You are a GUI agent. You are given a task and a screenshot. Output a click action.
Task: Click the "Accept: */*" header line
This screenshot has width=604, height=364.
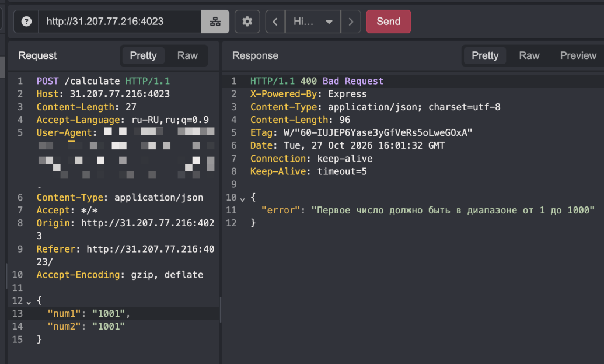point(67,211)
